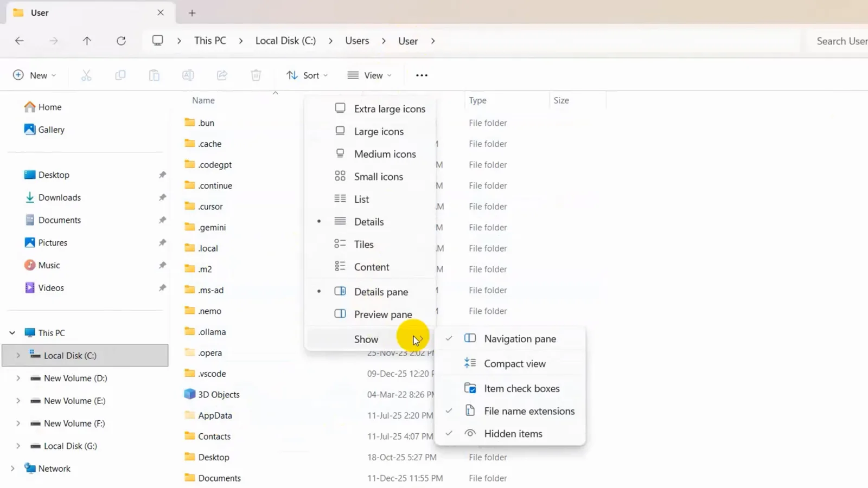Select Tiles view layout
The image size is (868, 488).
click(x=371, y=245)
